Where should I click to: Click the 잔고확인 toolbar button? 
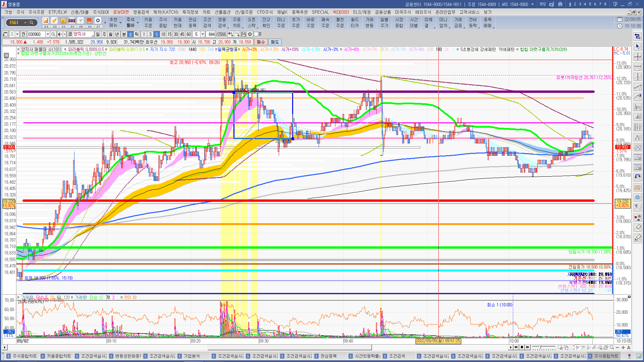coord(266,22)
